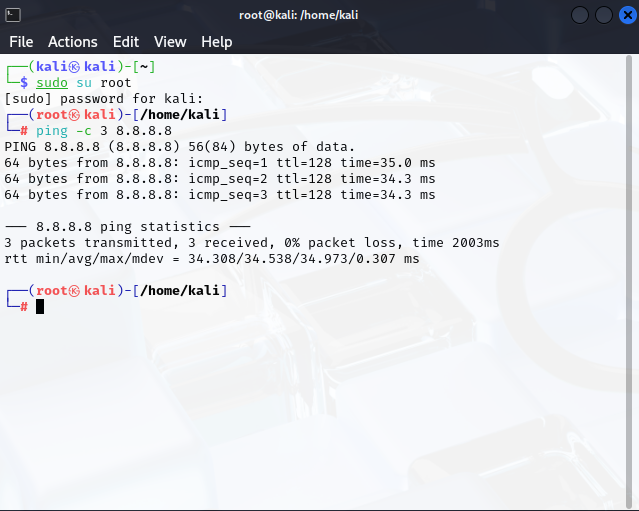Click the '[sudo] password for kali:' line
Screen dimensions: 639x511
(x=104, y=99)
